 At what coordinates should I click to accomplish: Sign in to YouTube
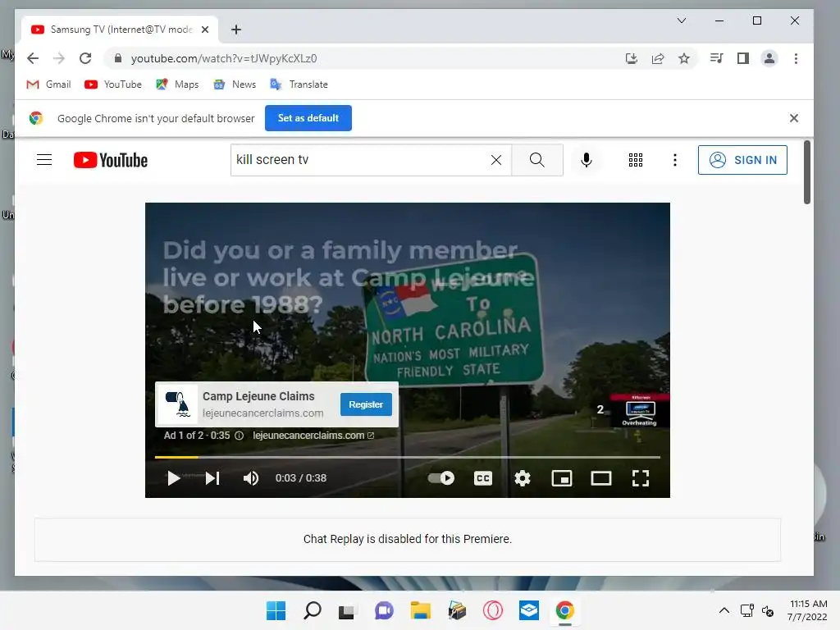742,160
